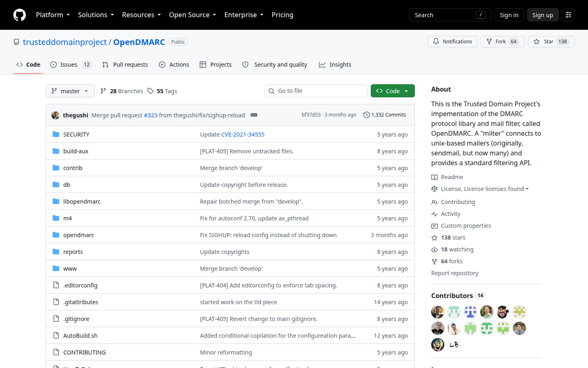The image size is (588, 368).
Task: Open the green Code dropdown
Action: pyautogui.click(x=393, y=91)
